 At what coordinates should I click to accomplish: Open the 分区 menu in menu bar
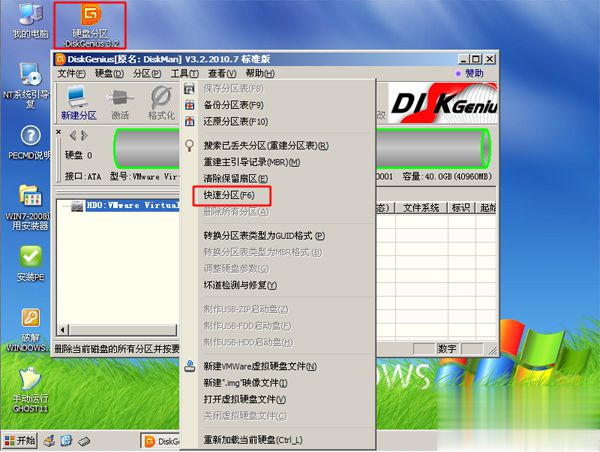(x=146, y=73)
